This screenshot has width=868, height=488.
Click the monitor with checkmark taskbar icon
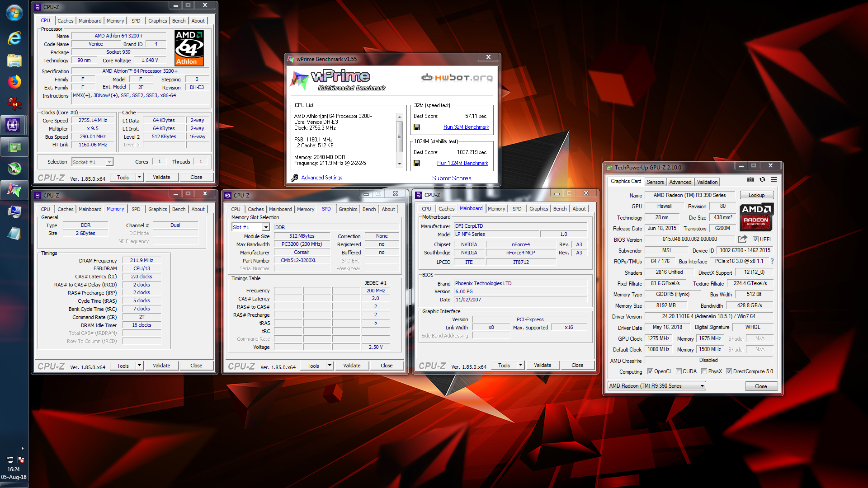(14, 211)
